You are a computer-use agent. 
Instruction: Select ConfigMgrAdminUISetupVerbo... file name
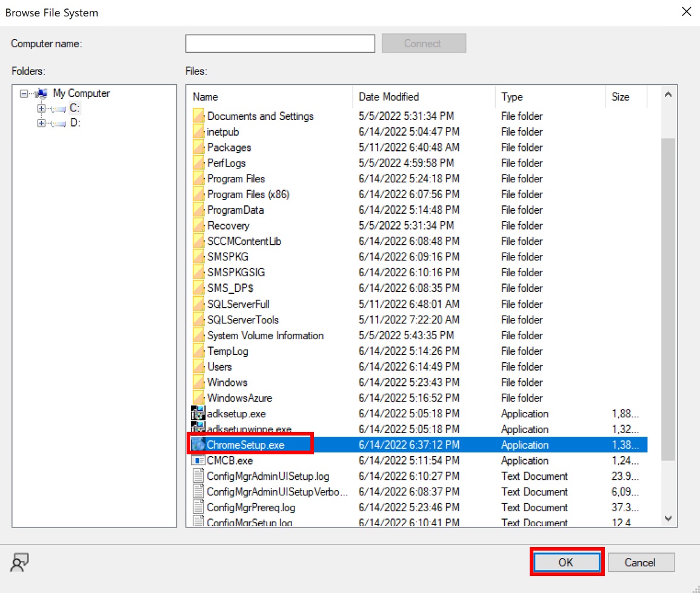click(x=277, y=492)
